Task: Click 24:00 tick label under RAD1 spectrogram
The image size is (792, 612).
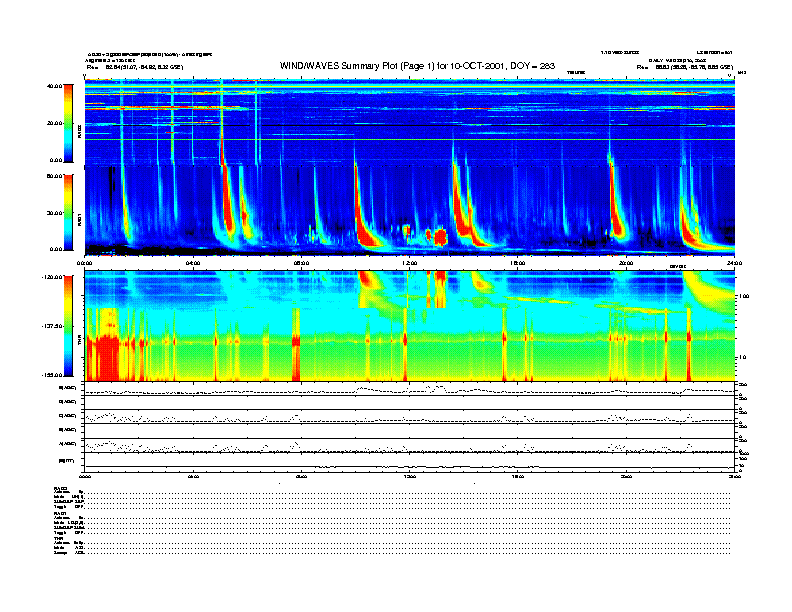Action: coord(734,263)
